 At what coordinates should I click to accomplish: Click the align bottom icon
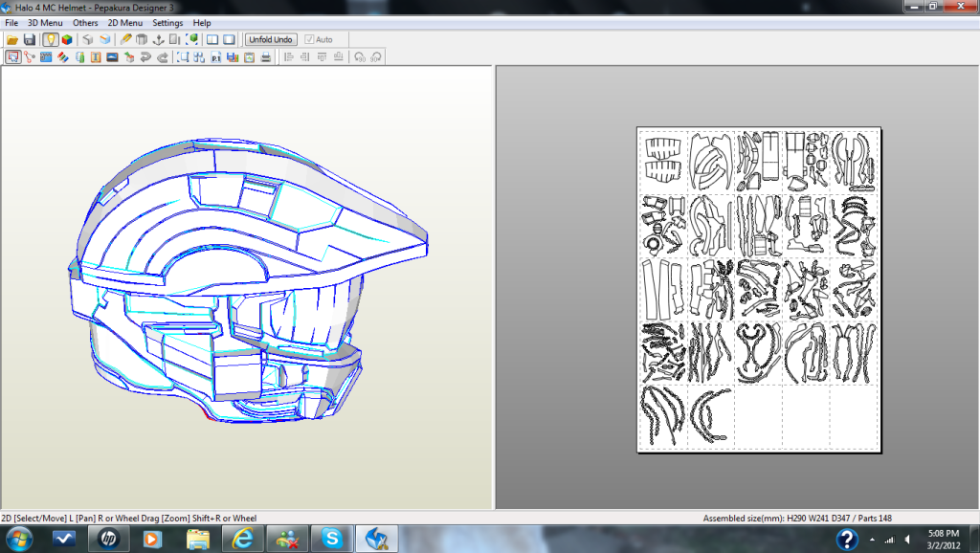338,56
